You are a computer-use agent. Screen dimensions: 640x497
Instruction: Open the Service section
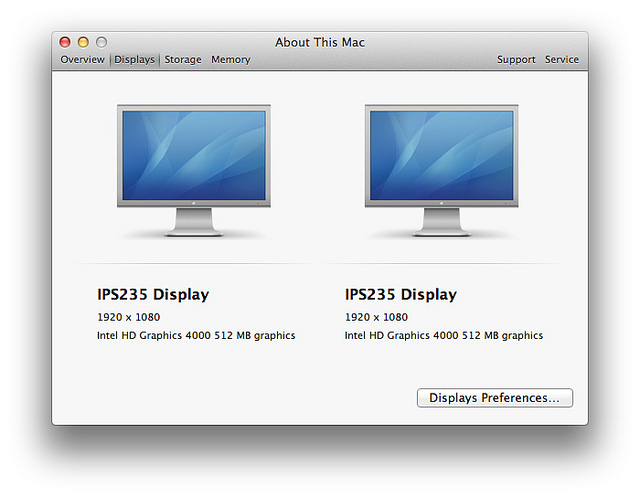(x=562, y=60)
